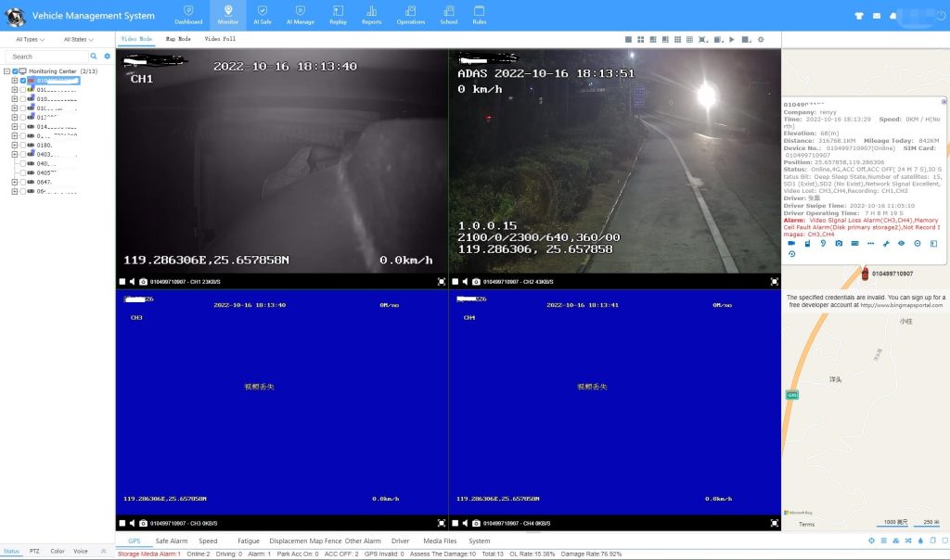Maximize the CH2 video to fullscreen
Screen dimensions: 950x560
point(775,281)
